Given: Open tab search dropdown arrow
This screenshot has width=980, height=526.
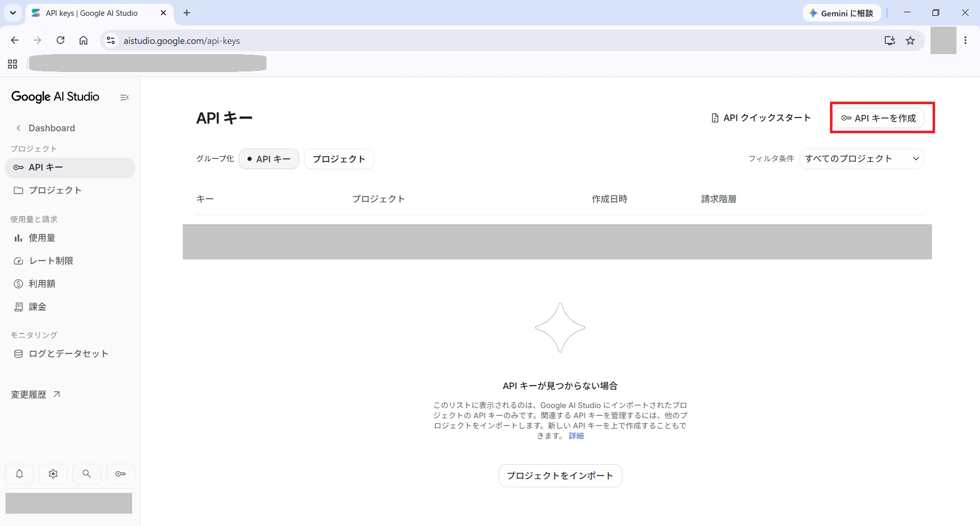Looking at the screenshot, I should [x=13, y=13].
